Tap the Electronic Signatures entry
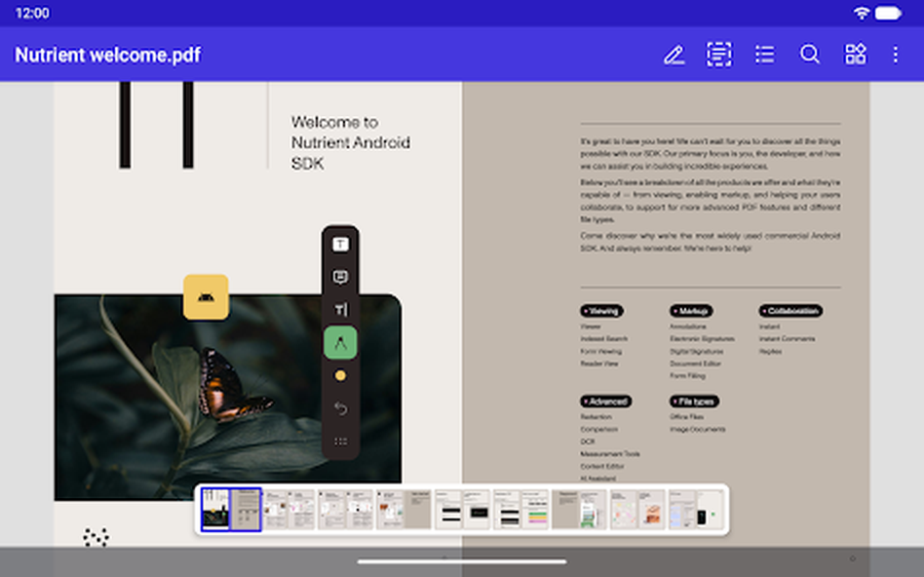The width and height of the screenshot is (924, 577). pos(702,339)
